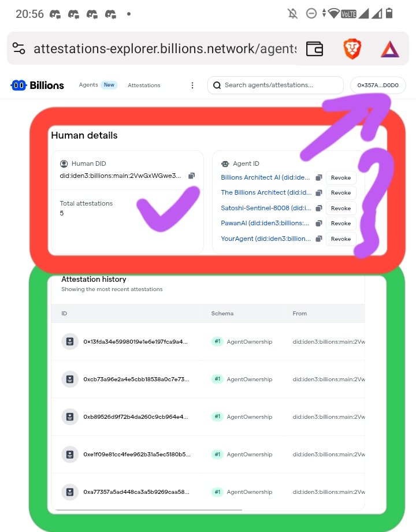The image size is (416, 532).
Task: Copy Billions Architect AI agent ID
Action: (x=318, y=177)
